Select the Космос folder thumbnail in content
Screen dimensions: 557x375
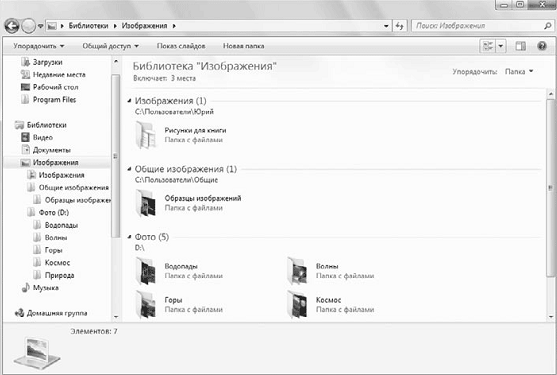tap(297, 304)
